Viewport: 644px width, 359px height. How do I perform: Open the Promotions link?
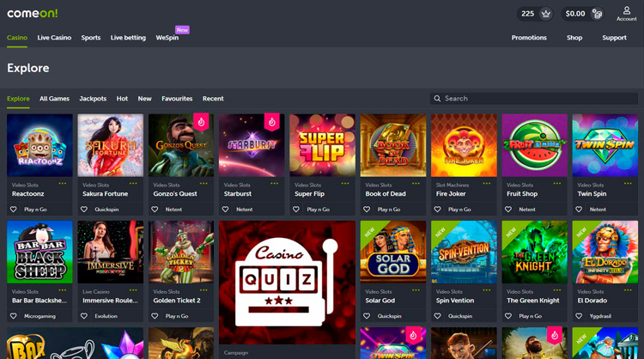pos(529,38)
